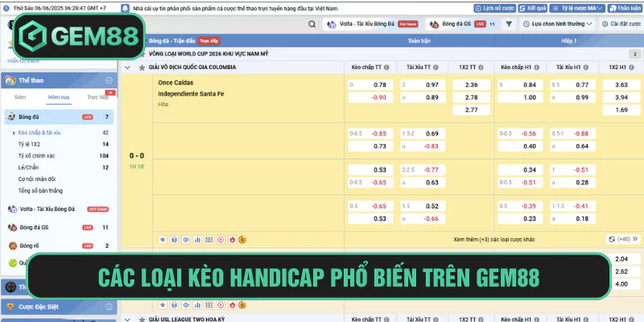The height and width of the screenshot is (322, 644).
Task: Click the soccer ball icon beside (+40)
Action: [612, 239]
